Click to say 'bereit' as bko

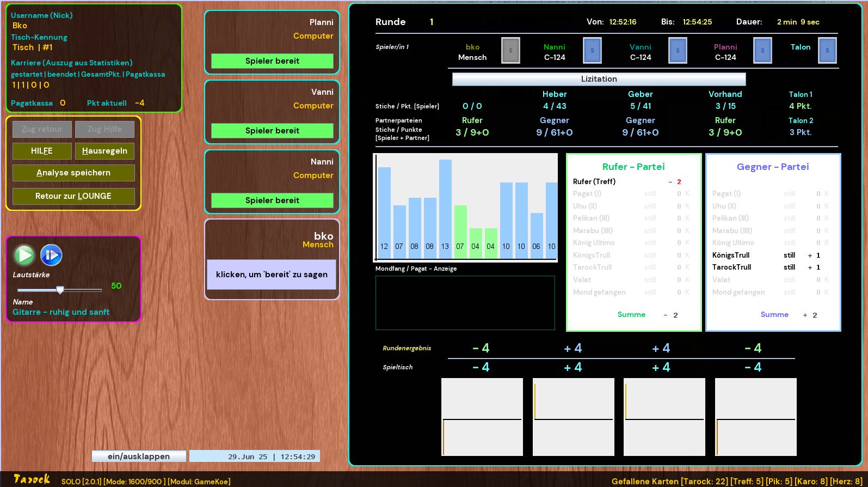click(x=272, y=275)
